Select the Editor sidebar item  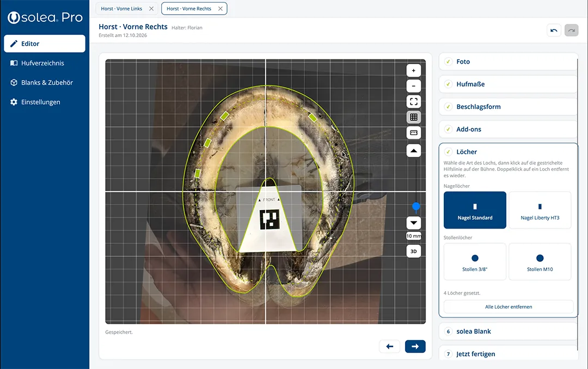[45, 44]
